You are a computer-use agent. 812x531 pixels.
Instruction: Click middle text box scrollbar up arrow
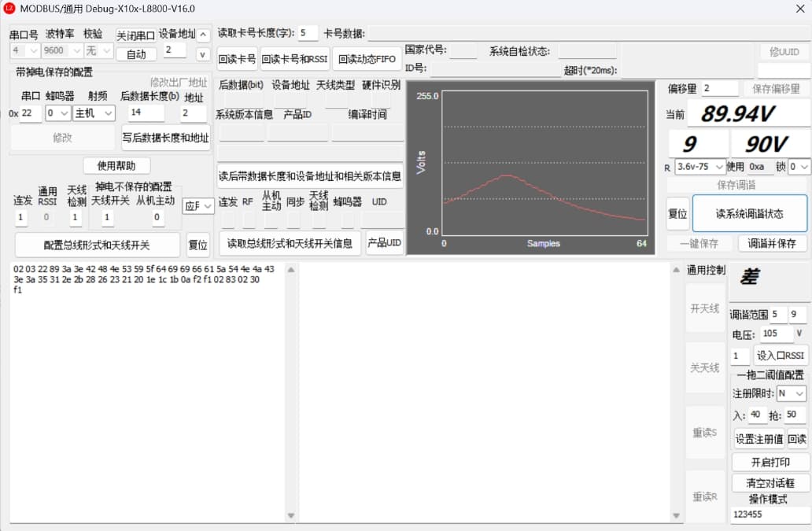676,270
